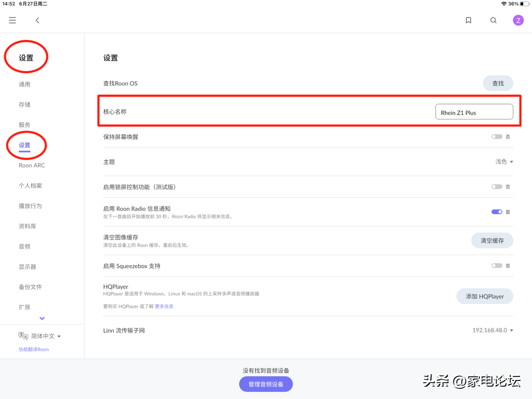Turn on the Squeezebox 支持 switch
This screenshot has height=399, width=532.
(497, 266)
